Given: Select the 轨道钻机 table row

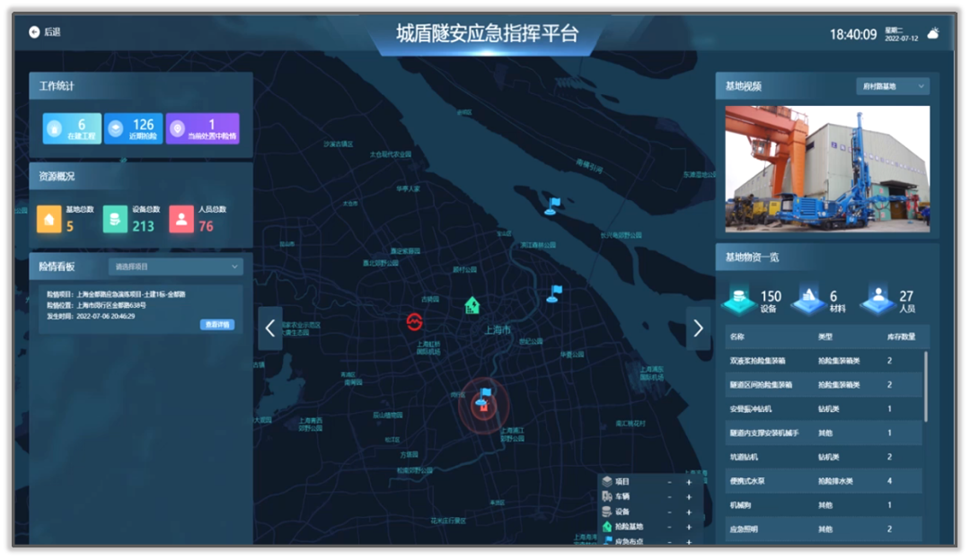Looking at the screenshot, I should 823,457.
